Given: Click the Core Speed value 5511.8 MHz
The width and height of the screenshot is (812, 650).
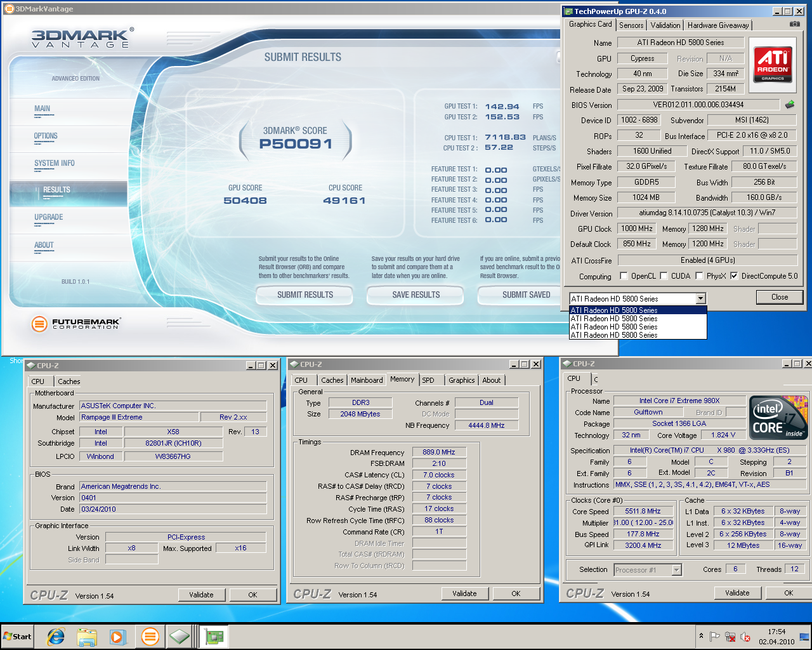Looking at the screenshot, I should coord(643,512).
